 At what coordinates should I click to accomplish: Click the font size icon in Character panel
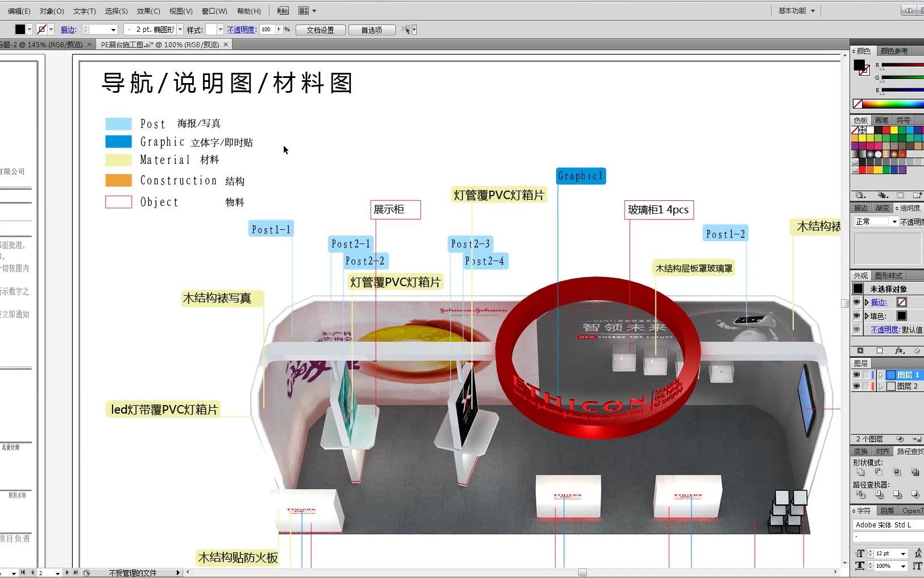(x=860, y=554)
